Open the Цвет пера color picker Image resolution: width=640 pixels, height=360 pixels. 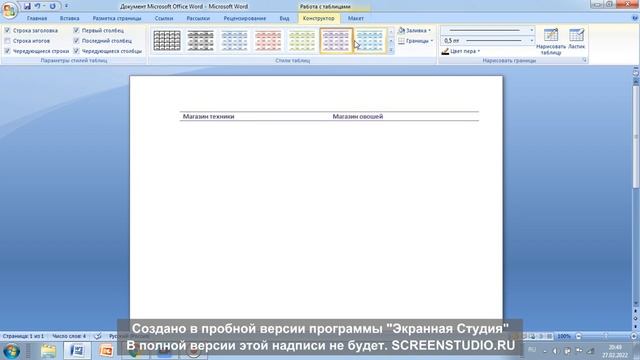pos(461,51)
